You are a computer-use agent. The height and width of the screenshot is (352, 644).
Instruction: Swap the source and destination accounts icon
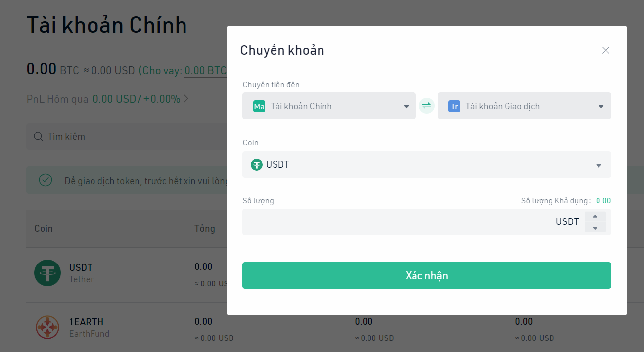click(427, 106)
